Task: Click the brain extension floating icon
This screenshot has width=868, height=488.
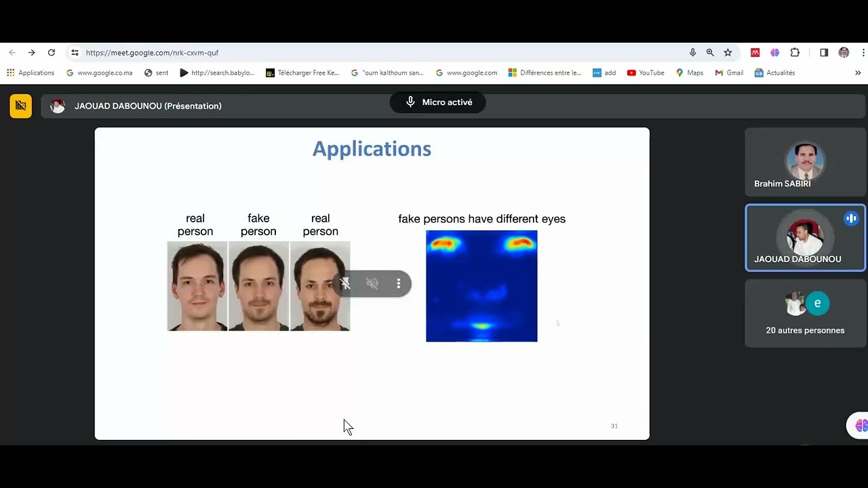Action: [x=861, y=426]
